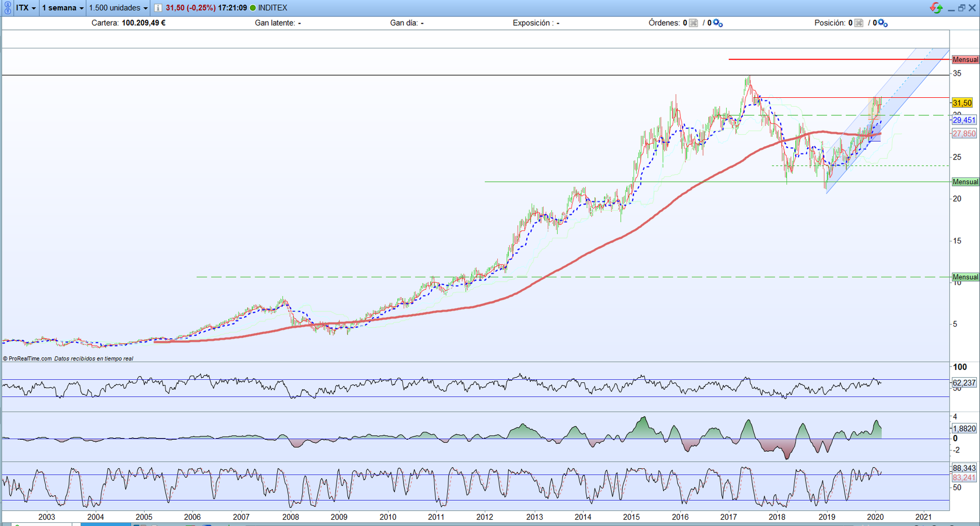The width and height of the screenshot is (980, 526).
Task: Click the 'Gan día' label
Action: click(x=404, y=23)
